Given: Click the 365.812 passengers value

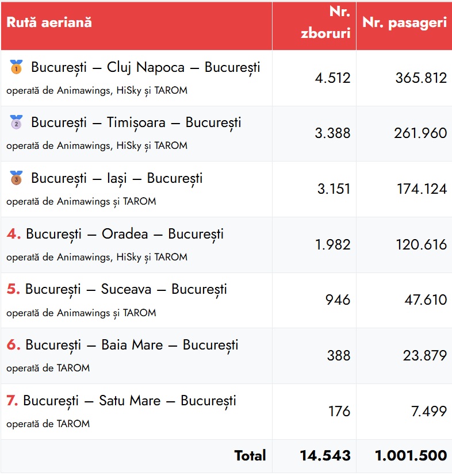Looking at the screenshot, I should coord(421,78).
